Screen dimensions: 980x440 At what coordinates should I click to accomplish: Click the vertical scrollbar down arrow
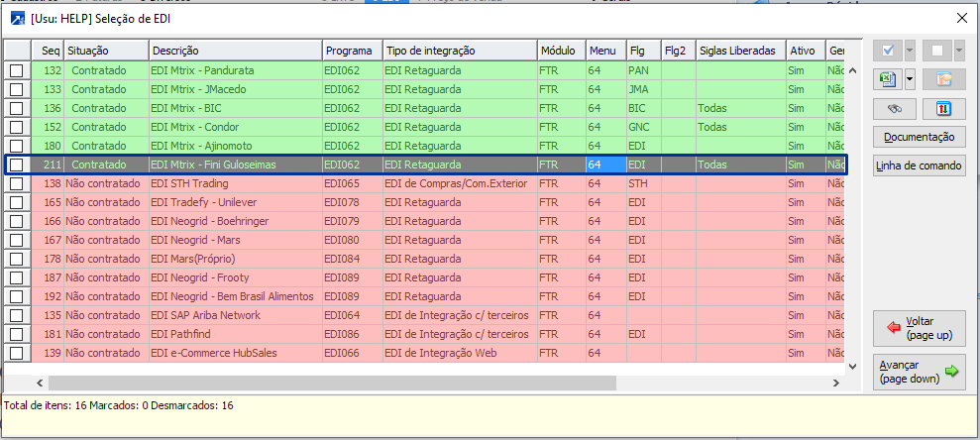pos(852,367)
